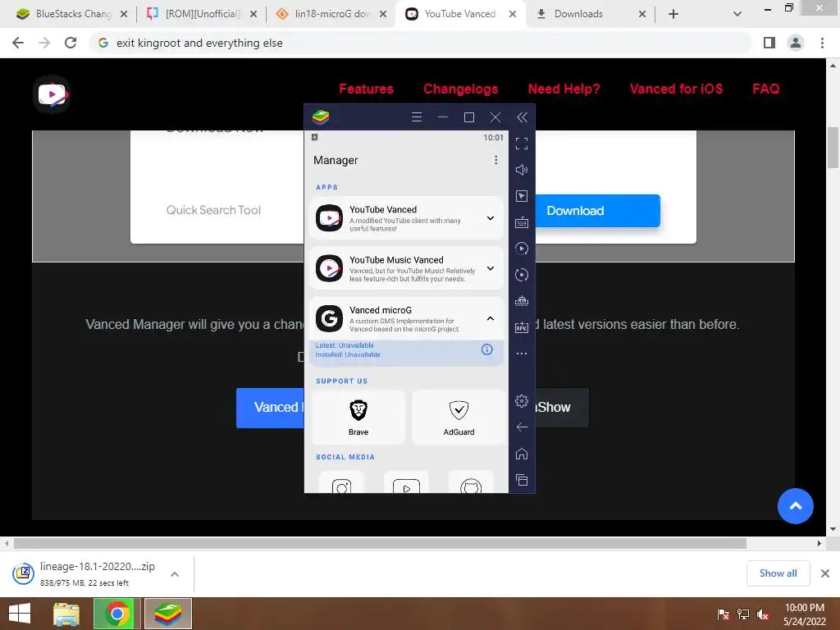Click the Instagram social media icon
The height and width of the screenshot is (630, 840).
tap(342, 482)
